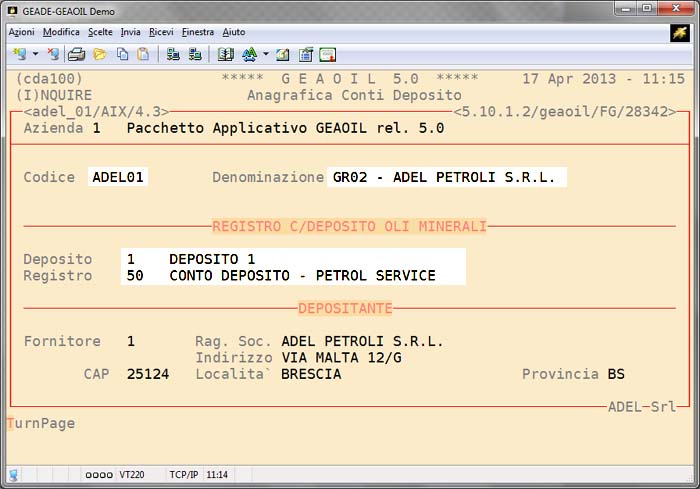The image size is (700, 489).
Task: Click the VT220 status bar indicator
Action: click(x=133, y=474)
